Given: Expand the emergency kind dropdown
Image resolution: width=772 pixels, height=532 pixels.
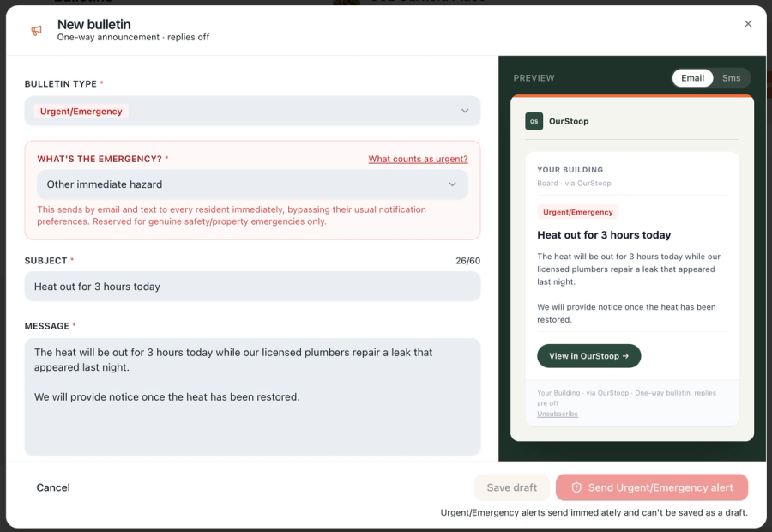Looking at the screenshot, I should (252, 184).
